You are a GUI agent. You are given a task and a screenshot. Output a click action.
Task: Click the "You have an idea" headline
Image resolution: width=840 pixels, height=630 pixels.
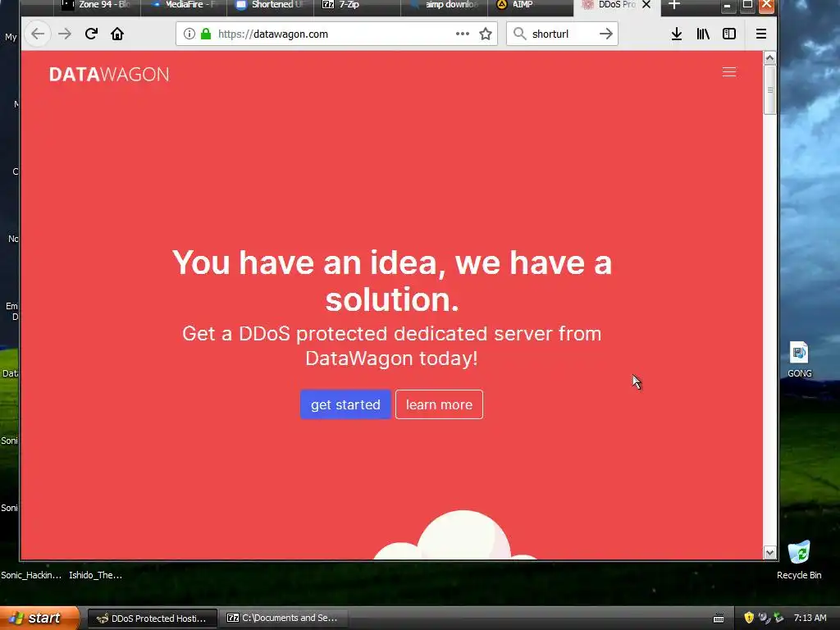coord(391,281)
